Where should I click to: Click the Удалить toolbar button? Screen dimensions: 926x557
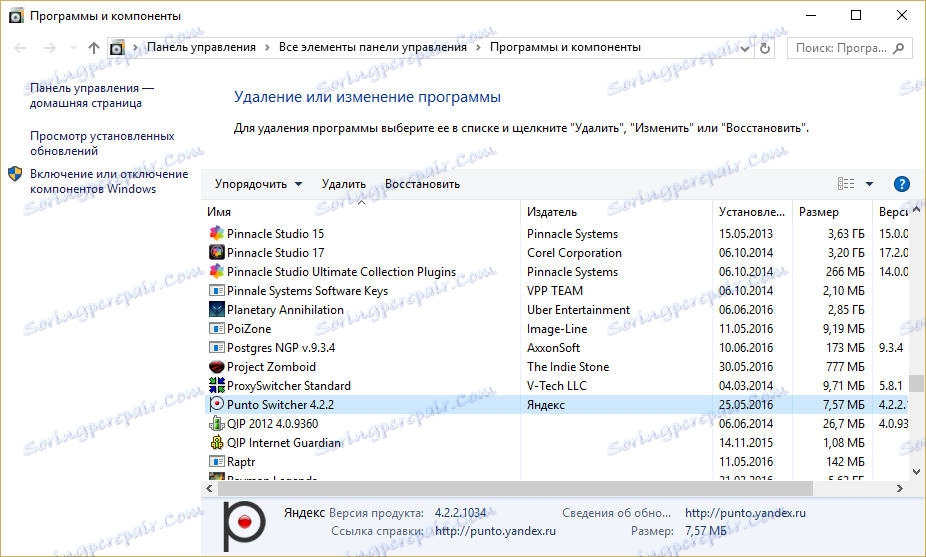(344, 184)
